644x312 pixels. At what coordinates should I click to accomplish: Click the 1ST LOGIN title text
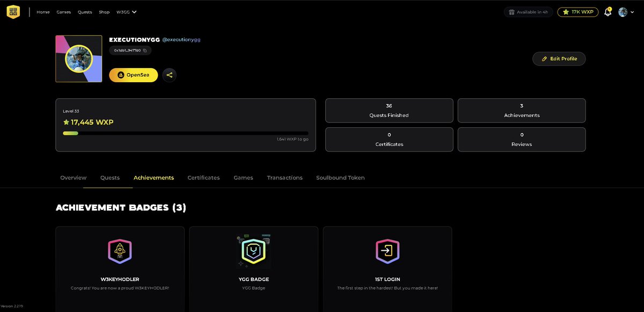[x=387, y=279]
